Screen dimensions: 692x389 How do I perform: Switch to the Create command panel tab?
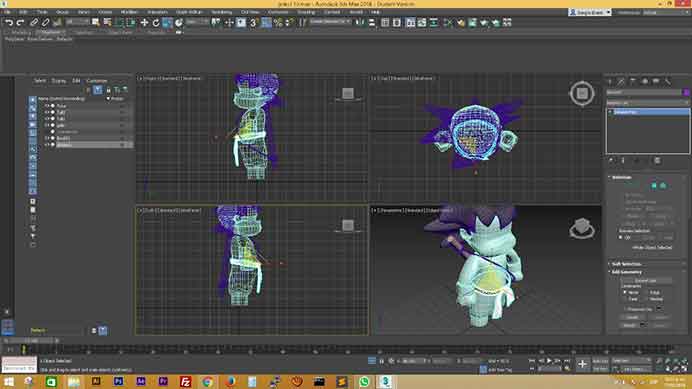tap(610, 82)
